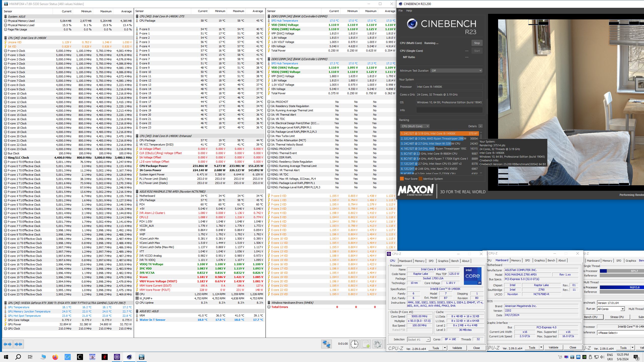Click HWiNFO expand columns arrows button
The width and height of the screenshot is (644, 362).
pos(8,344)
